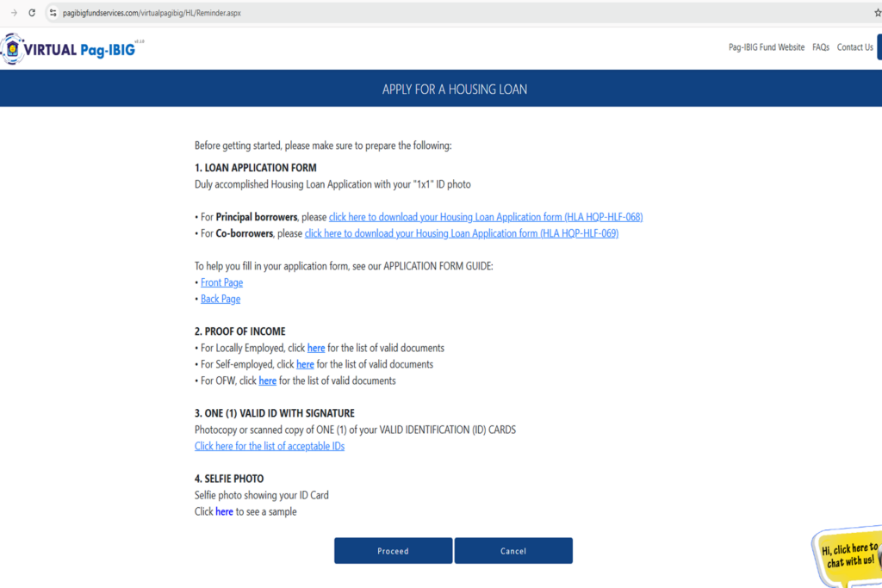Download Co-borrowers form HLA HQP-HLF-069
Viewport: 882px width, 588px height.
pyautogui.click(x=462, y=233)
